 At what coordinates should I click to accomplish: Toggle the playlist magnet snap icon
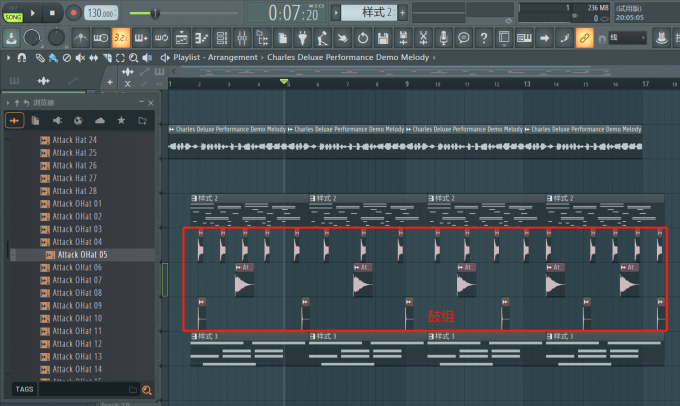tap(21, 57)
